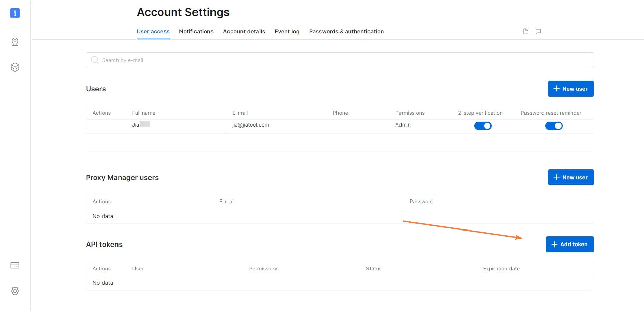Click the magnifier icon in the search bar
This screenshot has height=311, width=644.
95,60
